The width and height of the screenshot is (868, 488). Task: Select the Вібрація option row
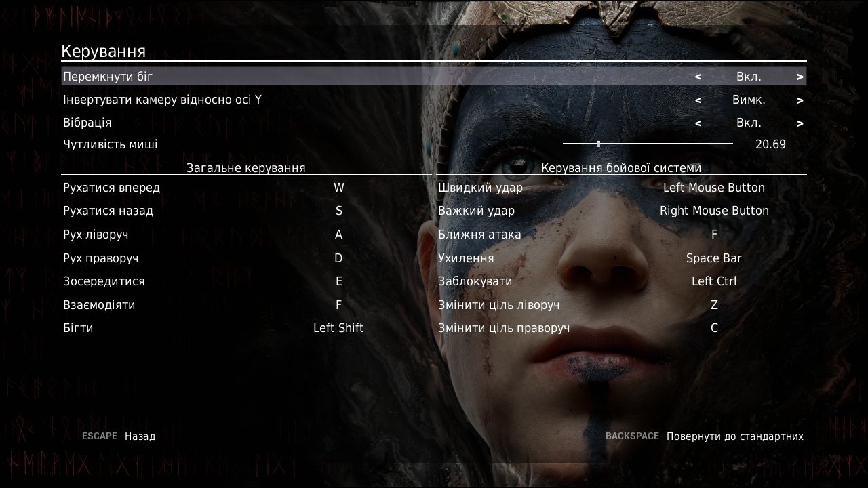click(x=434, y=123)
